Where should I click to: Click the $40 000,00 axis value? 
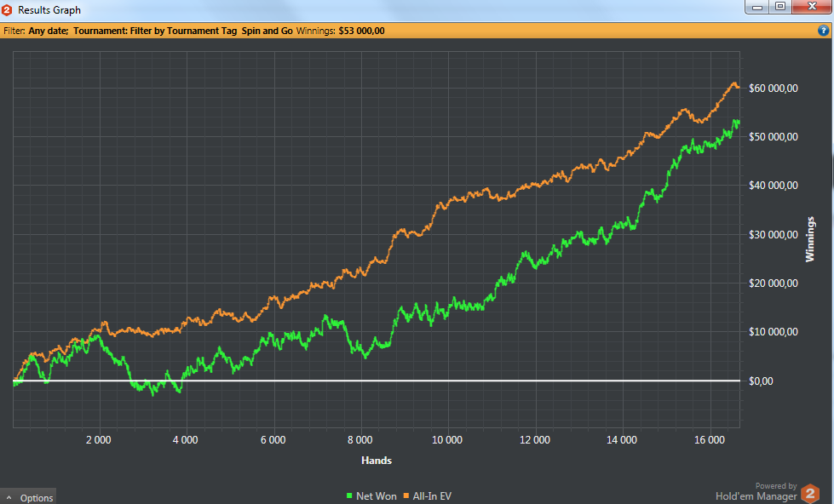point(774,185)
